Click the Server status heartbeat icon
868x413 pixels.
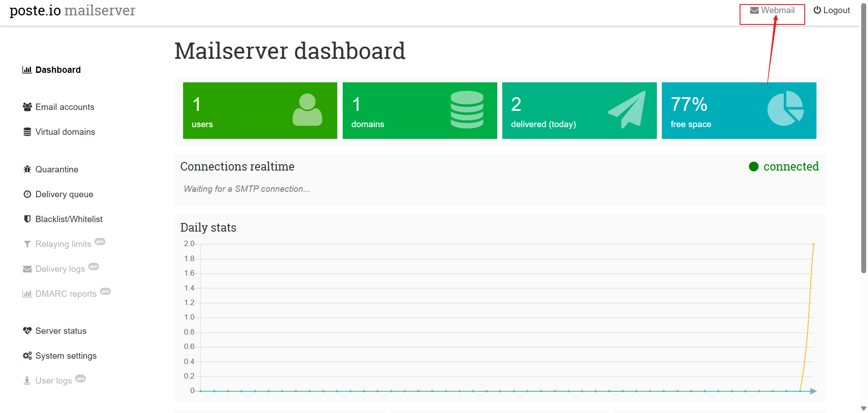[27, 331]
